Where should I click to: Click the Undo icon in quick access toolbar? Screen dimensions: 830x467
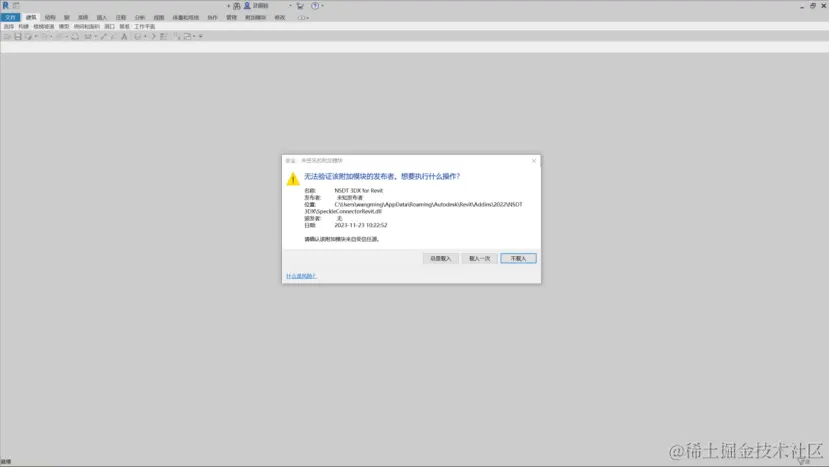click(44, 37)
